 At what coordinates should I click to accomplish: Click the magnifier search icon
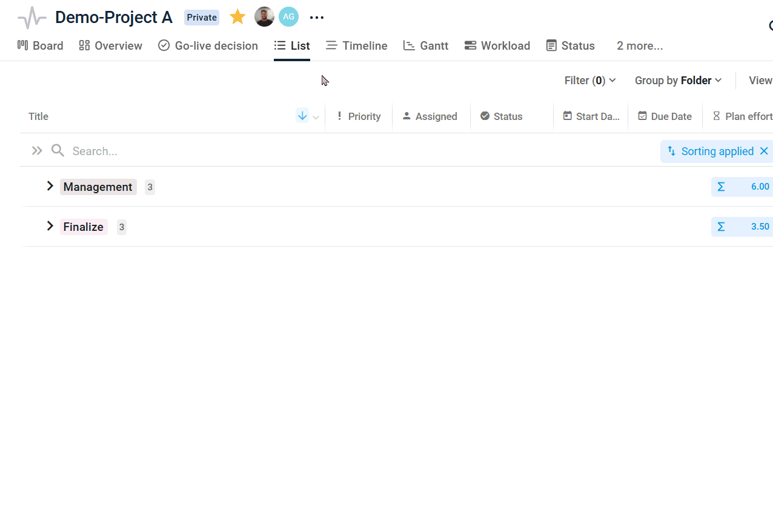coord(58,151)
